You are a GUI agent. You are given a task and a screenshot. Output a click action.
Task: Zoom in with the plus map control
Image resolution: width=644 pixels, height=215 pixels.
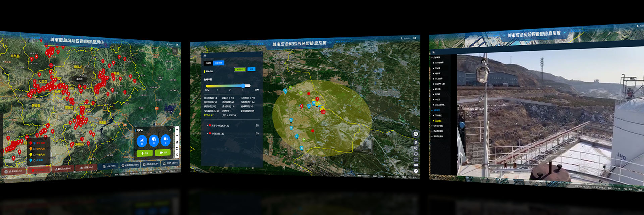click(x=177, y=130)
